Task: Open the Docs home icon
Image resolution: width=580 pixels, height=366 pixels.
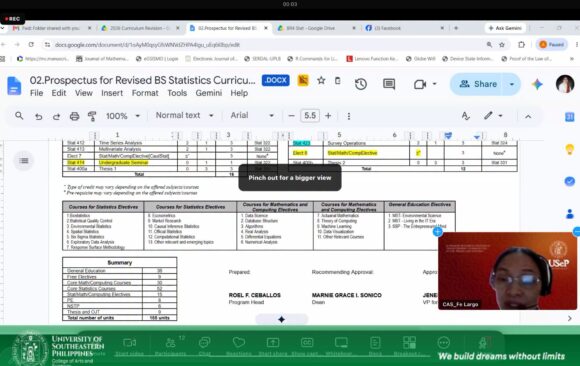Action: click(14, 85)
